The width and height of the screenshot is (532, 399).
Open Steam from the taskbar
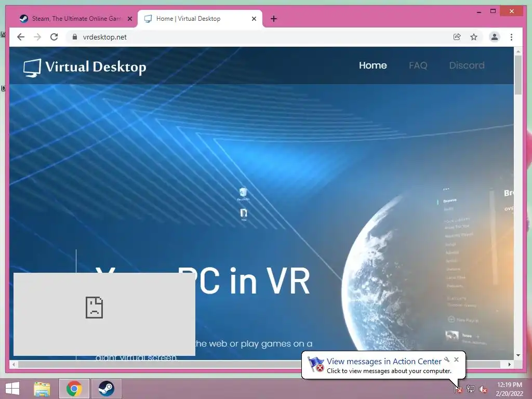(106, 389)
